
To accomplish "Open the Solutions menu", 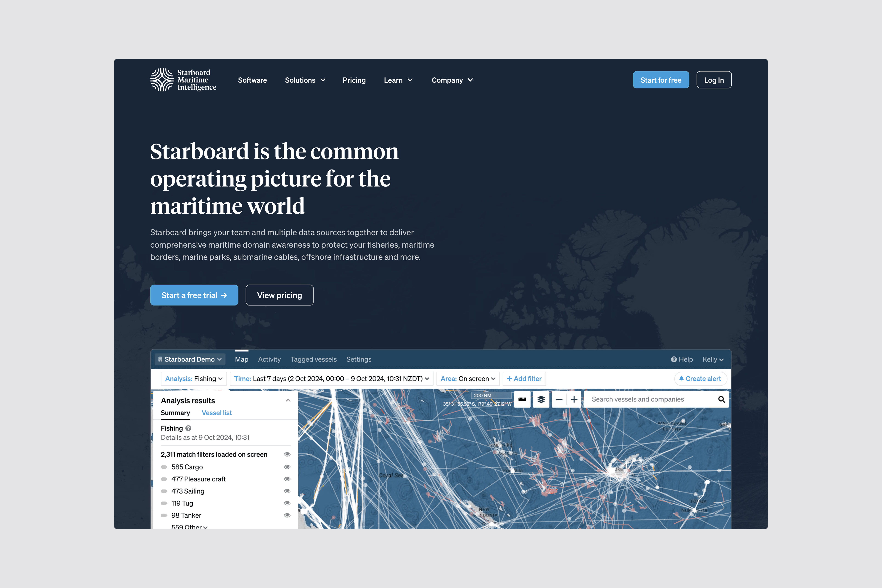I will point(305,80).
